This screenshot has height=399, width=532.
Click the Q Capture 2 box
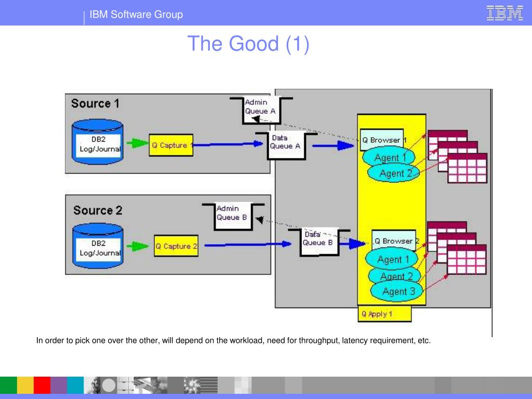[x=176, y=246]
